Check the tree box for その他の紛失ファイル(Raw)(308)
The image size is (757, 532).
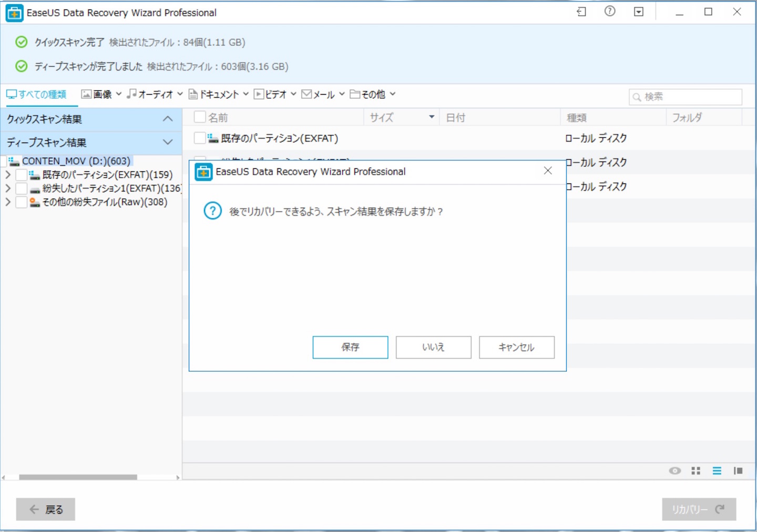click(x=22, y=202)
